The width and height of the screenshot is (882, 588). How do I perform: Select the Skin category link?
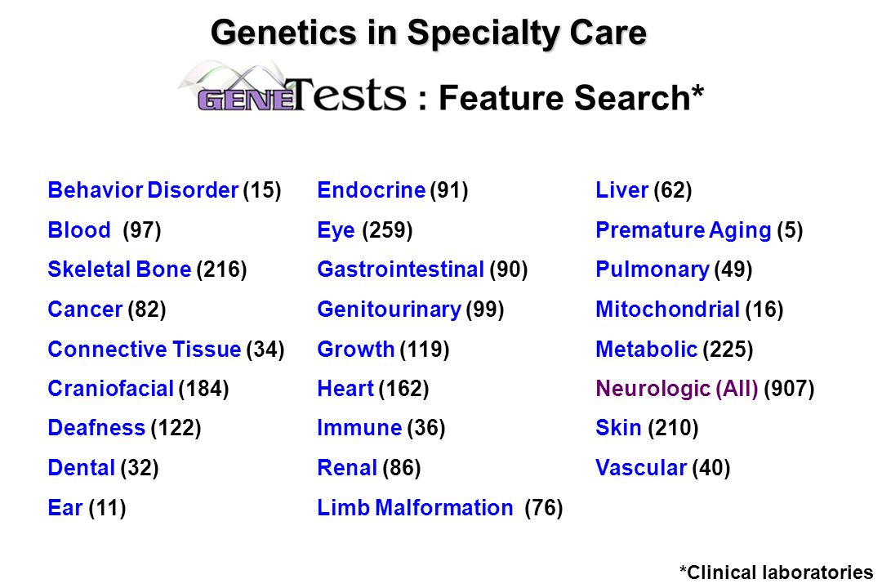point(619,428)
